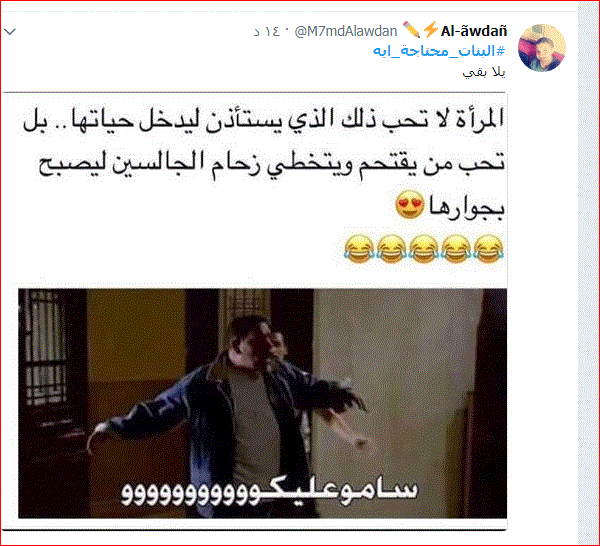This screenshot has width=600, height=546.
Task: Open the hashtag #البنات_محتاجة_ايه
Action: (x=439, y=51)
